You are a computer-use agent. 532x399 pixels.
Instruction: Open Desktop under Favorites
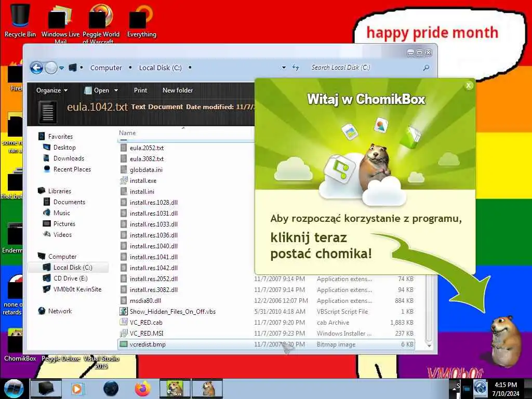tap(64, 147)
